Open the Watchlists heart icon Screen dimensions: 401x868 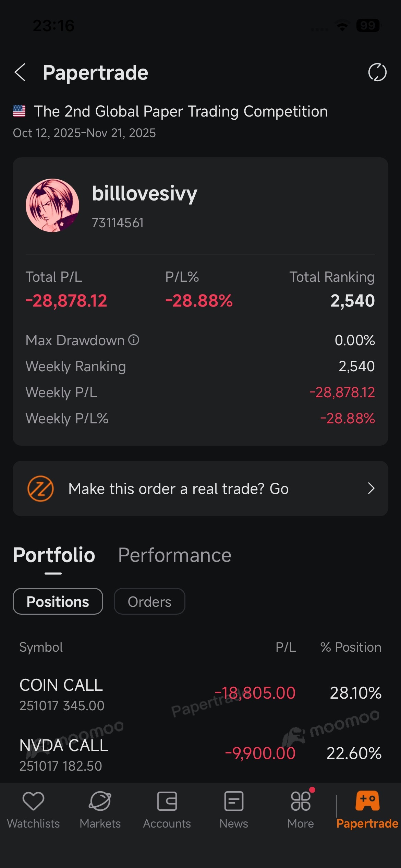pos(33,801)
